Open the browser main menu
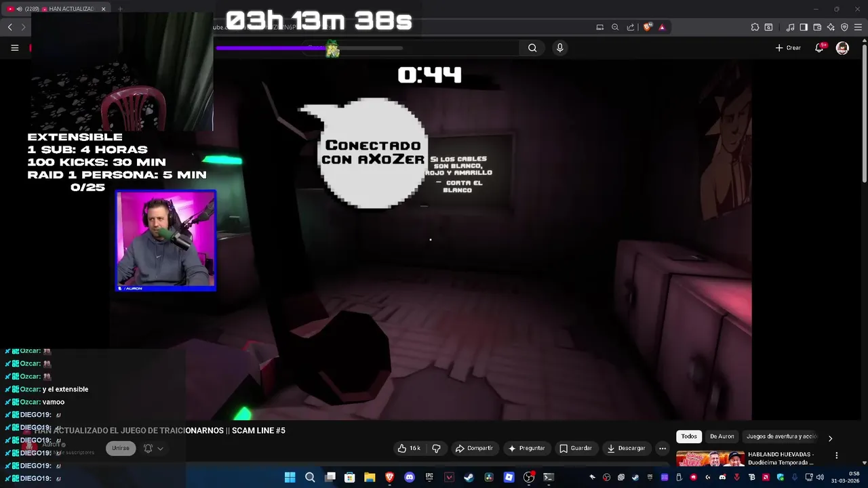 [x=859, y=27]
